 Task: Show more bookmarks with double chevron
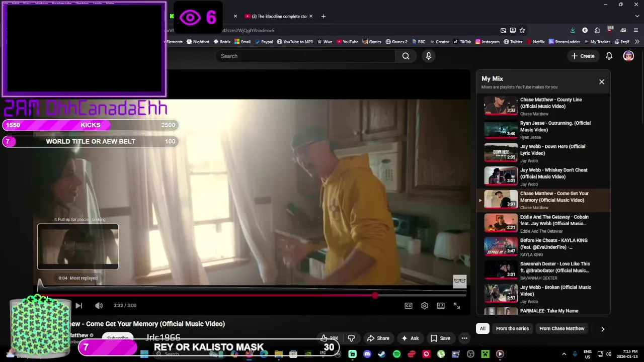[x=637, y=42]
